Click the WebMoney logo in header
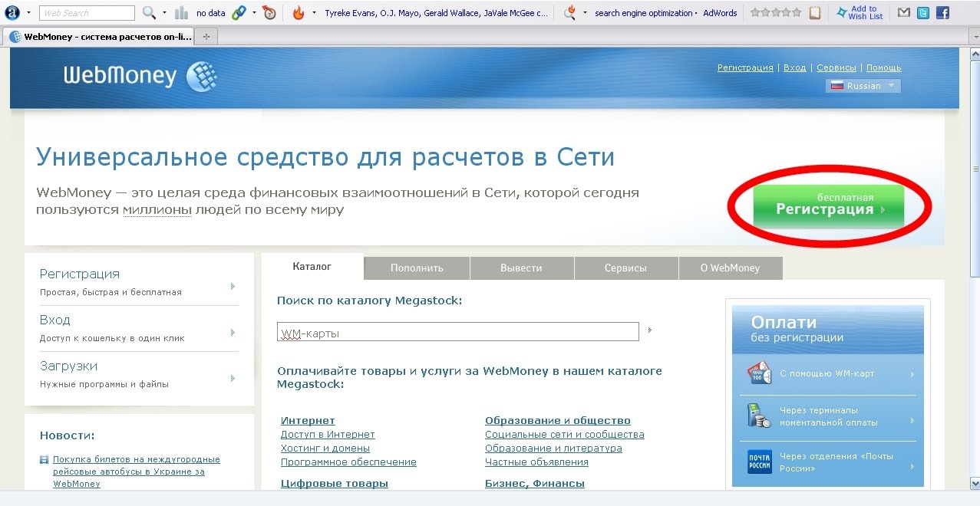Screen dimensions: 980x506 click(x=140, y=76)
